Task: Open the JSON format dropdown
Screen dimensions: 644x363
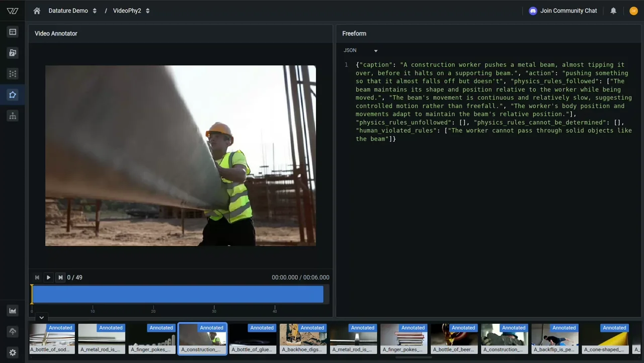Action: coord(360,50)
